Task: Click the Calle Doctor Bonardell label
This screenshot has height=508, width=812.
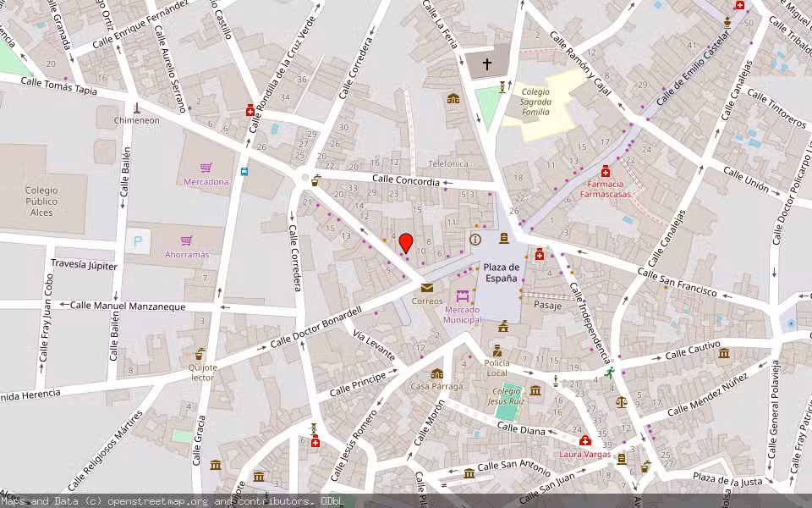Action: 315,327
